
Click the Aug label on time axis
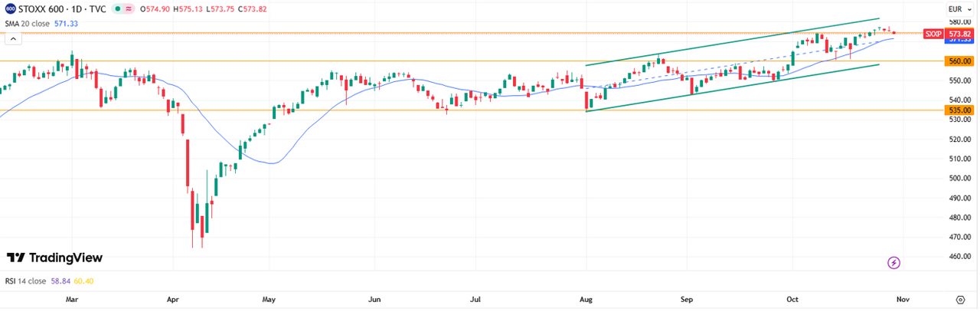pos(586,299)
